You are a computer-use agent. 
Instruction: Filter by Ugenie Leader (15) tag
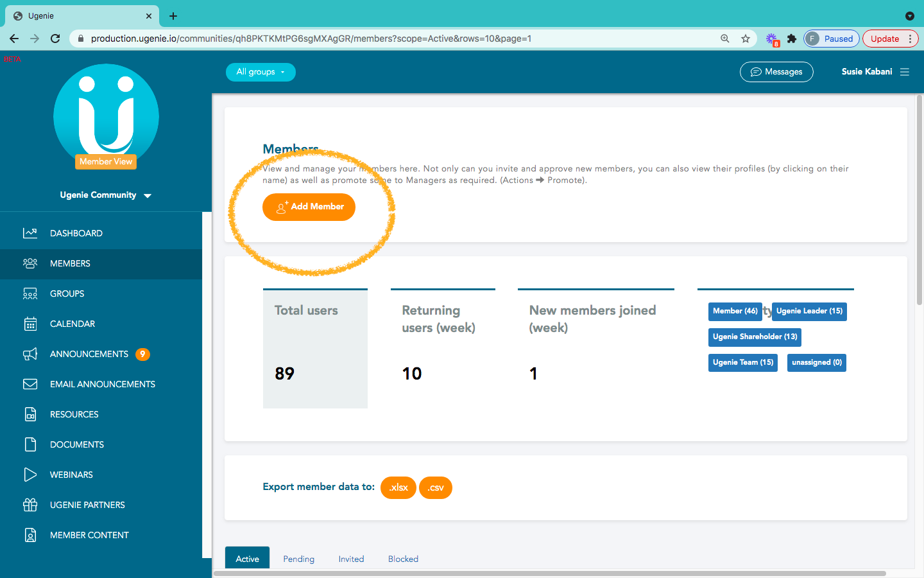(809, 311)
